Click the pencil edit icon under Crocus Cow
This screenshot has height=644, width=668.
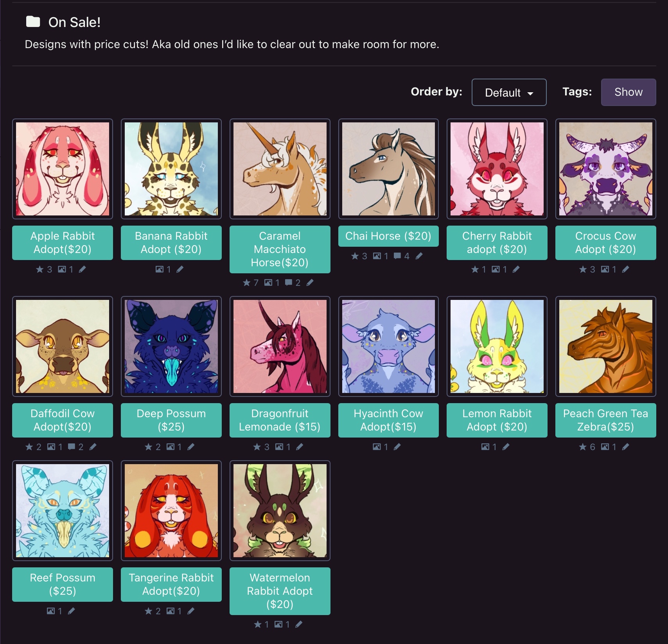(x=625, y=269)
